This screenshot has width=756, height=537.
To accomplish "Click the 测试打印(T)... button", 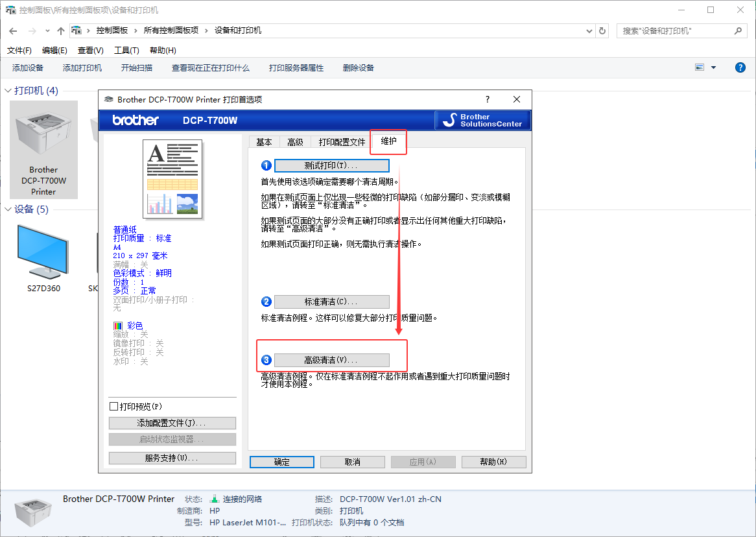I will [331, 165].
